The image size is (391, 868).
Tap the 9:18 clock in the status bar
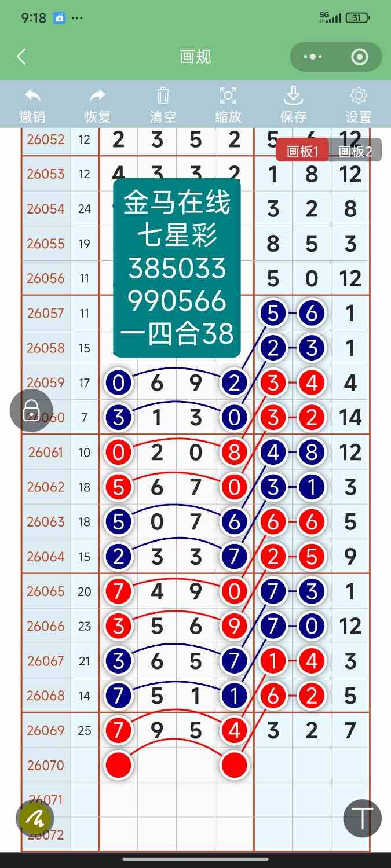click(34, 18)
